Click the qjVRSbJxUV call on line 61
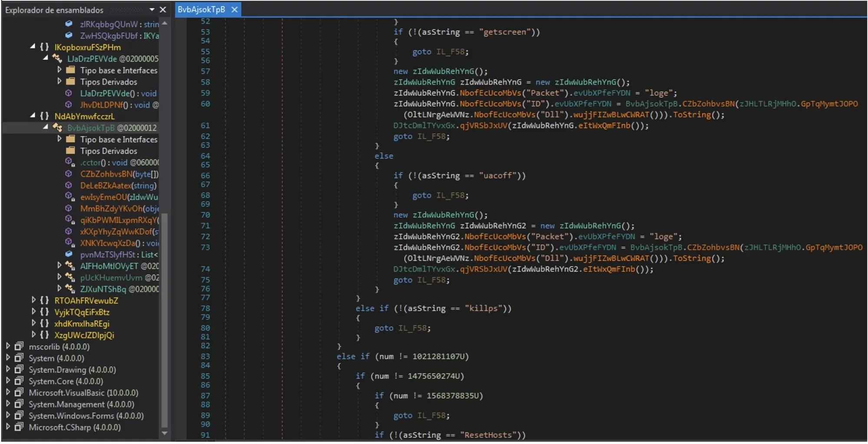This screenshot has width=868, height=444. (483, 126)
